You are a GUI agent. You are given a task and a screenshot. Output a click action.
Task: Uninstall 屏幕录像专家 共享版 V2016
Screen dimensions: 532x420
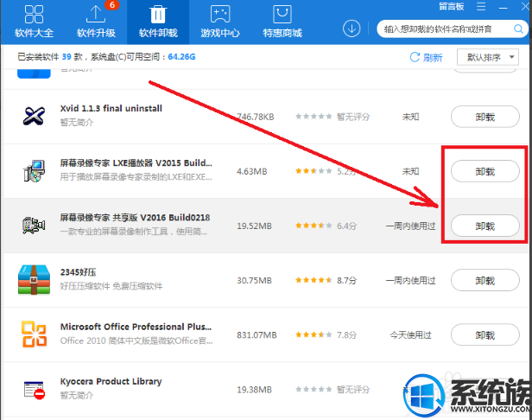(485, 226)
